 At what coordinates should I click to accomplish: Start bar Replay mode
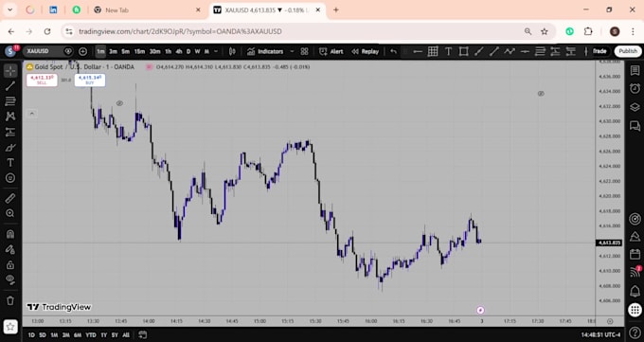(x=365, y=51)
